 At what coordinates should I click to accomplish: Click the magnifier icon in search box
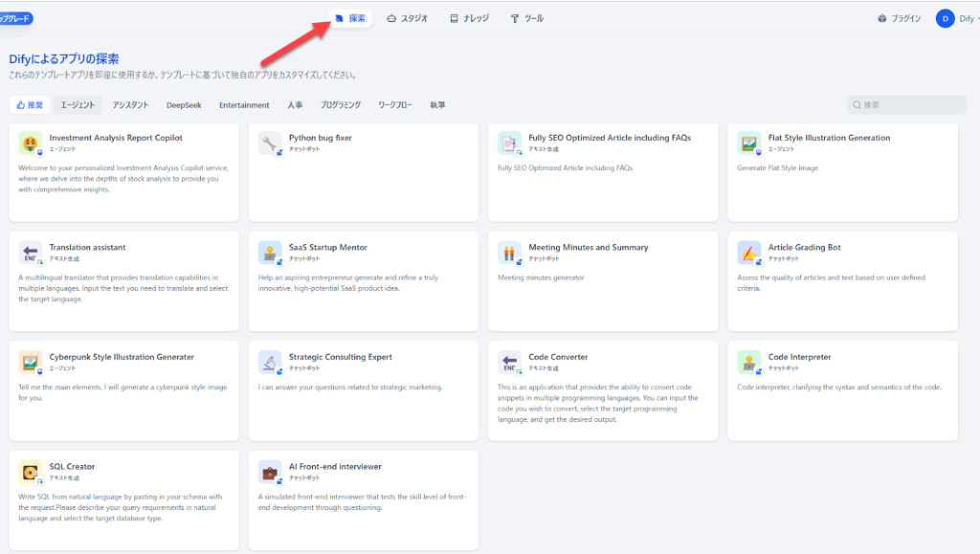(x=857, y=105)
